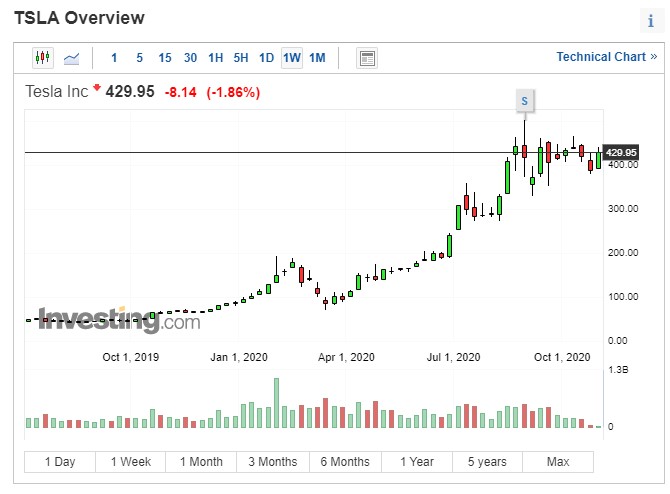The width and height of the screenshot is (670, 494).
Task: Choose the 1 Year range tab
Action: pos(417,462)
